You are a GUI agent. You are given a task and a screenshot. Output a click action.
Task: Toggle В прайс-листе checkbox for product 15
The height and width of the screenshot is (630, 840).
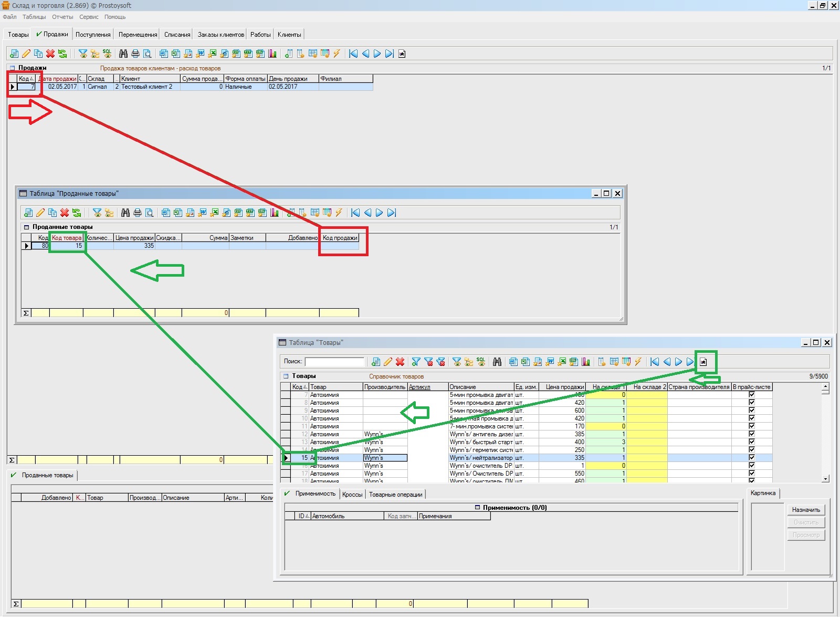pos(751,458)
